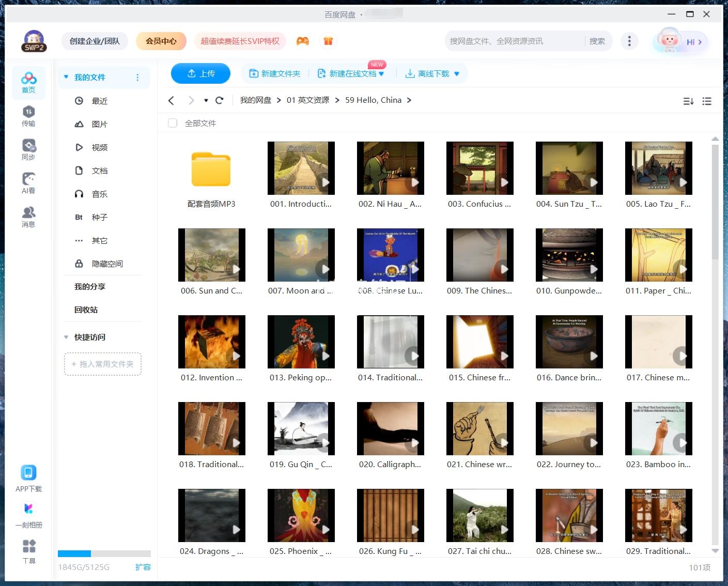Open the 我的分享 section
This screenshot has width=728, height=586.
click(88, 286)
